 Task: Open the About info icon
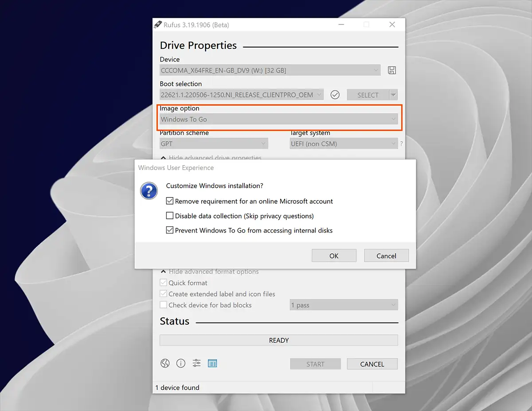(x=181, y=364)
